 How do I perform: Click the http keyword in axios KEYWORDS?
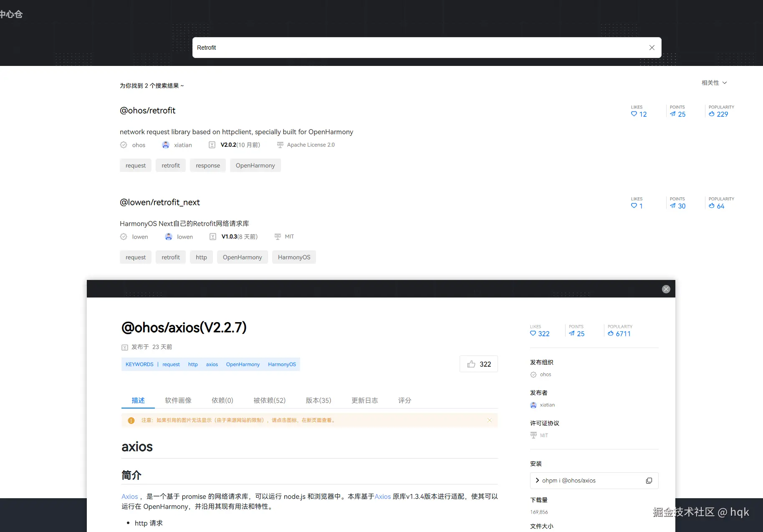(x=193, y=364)
